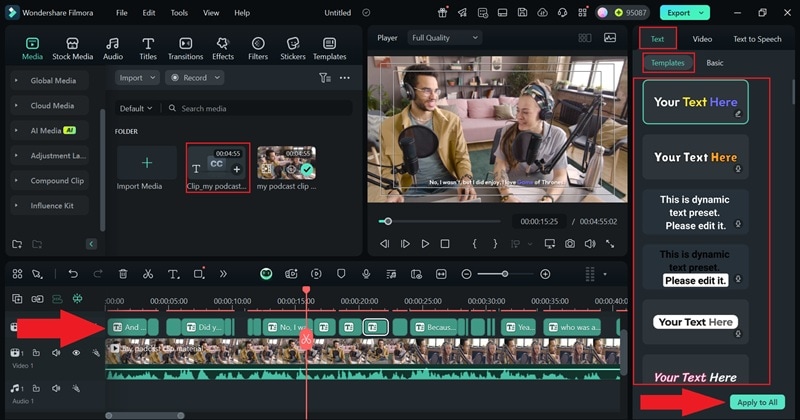
Task: Open the Full Quality player dropdown
Action: [445, 38]
